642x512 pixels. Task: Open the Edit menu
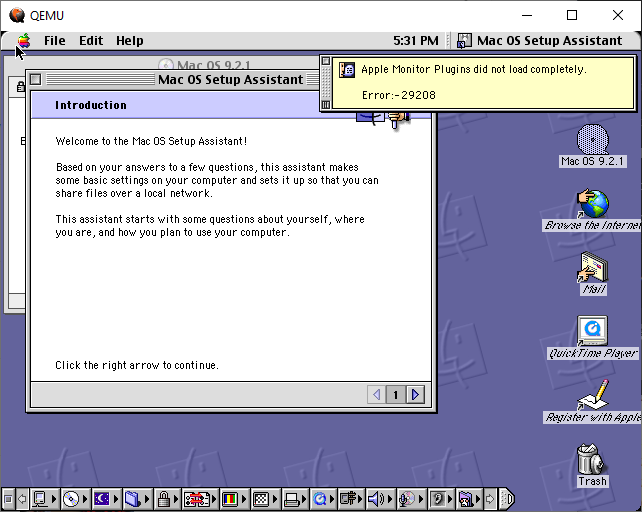91,41
